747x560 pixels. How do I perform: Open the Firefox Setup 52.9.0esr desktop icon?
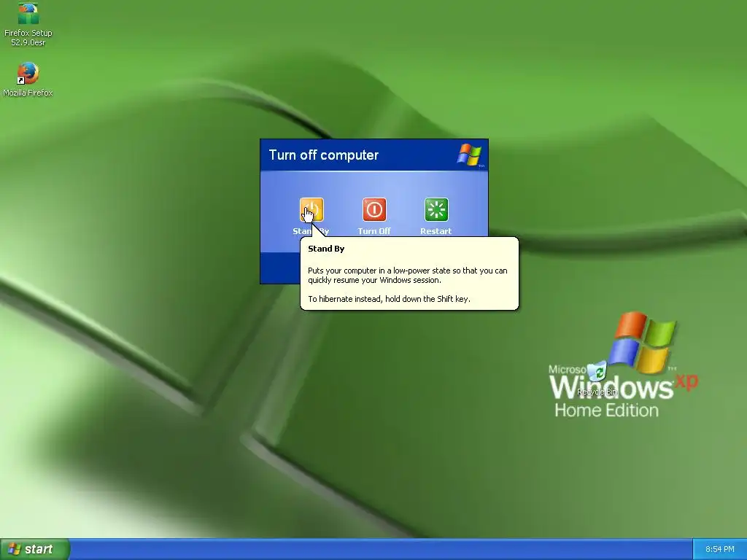(28, 24)
